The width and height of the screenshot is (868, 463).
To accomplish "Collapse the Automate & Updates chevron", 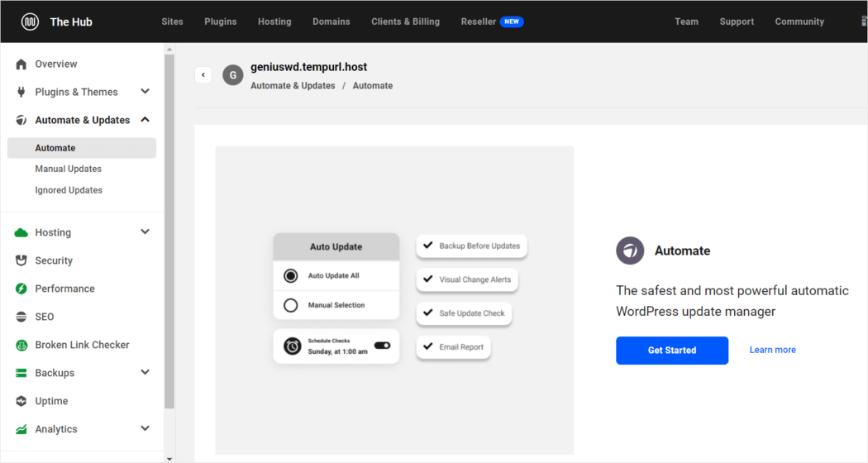I will (145, 120).
